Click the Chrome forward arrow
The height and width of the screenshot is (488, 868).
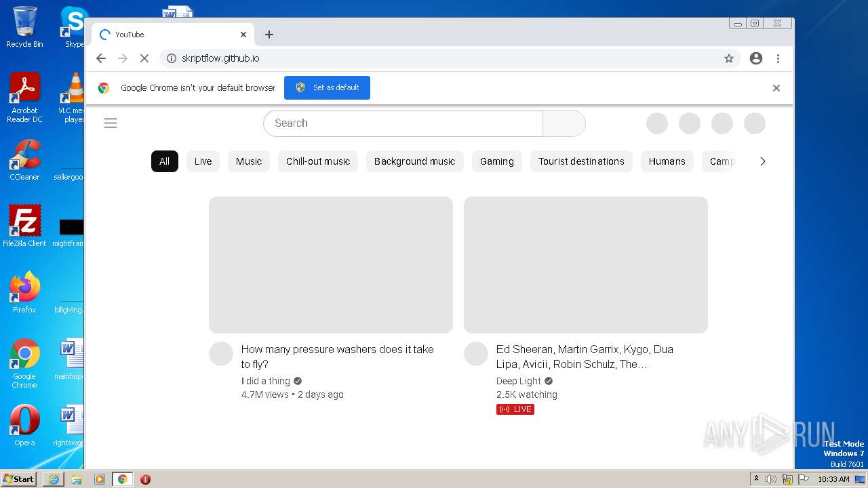pos(123,58)
